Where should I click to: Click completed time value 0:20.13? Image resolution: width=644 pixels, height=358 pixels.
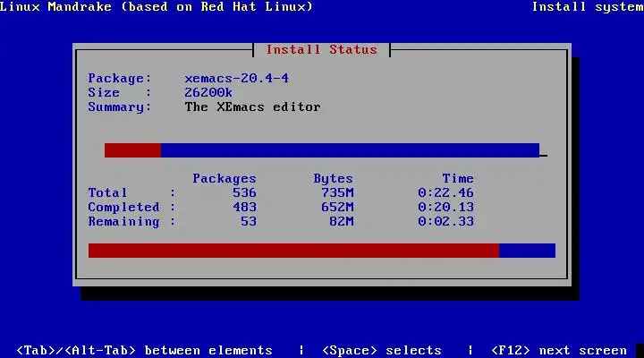(x=446, y=207)
